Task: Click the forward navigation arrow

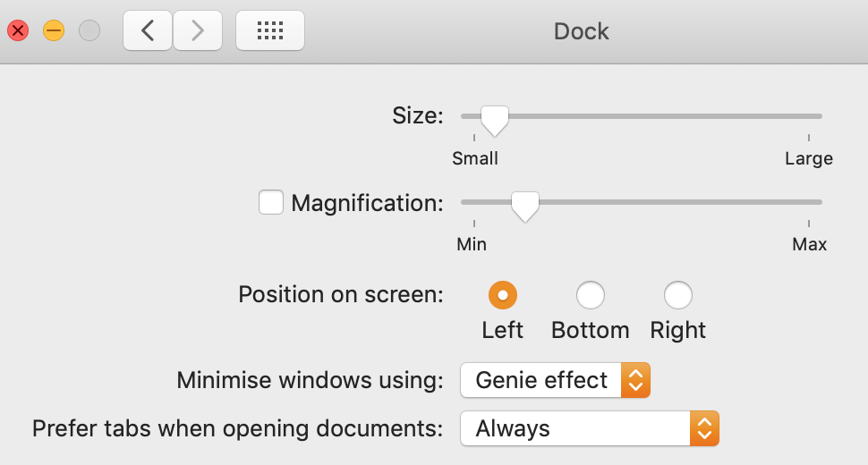Action: pyautogui.click(x=198, y=31)
